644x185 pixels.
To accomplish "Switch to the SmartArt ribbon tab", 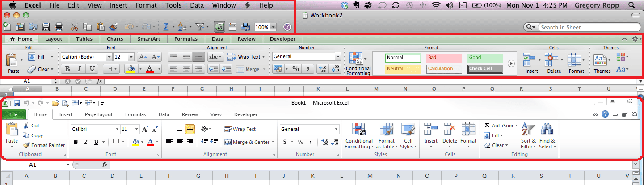I will coord(147,39).
